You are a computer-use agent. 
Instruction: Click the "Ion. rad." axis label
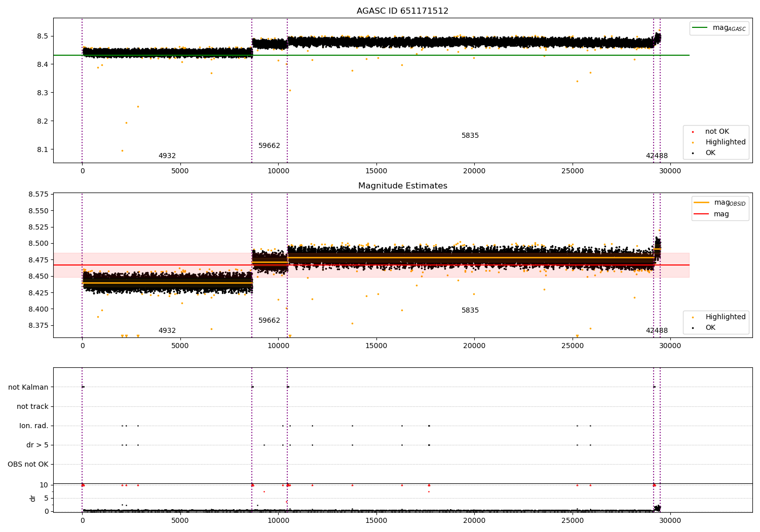[x=34, y=426]
